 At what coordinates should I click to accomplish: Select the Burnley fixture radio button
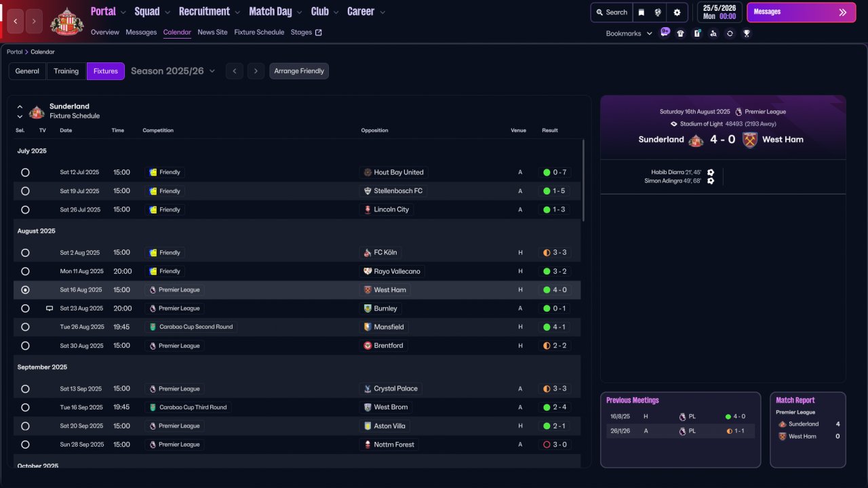point(25,308)
